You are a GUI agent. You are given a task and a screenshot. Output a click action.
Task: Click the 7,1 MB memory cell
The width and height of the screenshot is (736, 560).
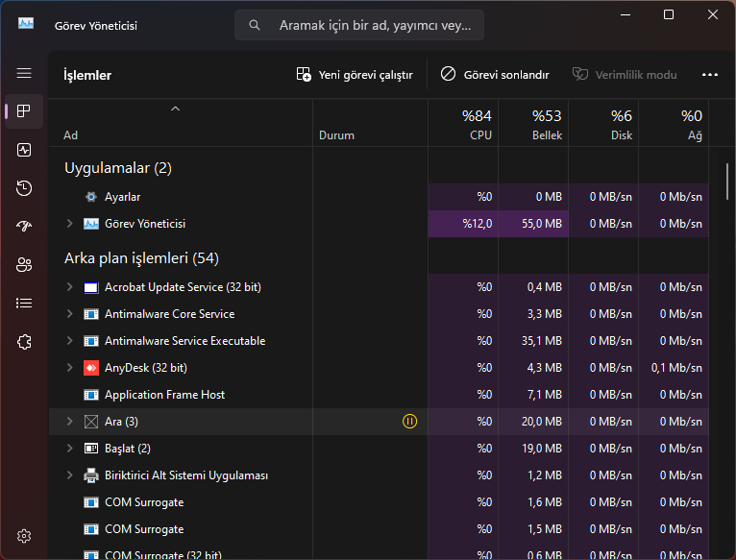(533, 395)
